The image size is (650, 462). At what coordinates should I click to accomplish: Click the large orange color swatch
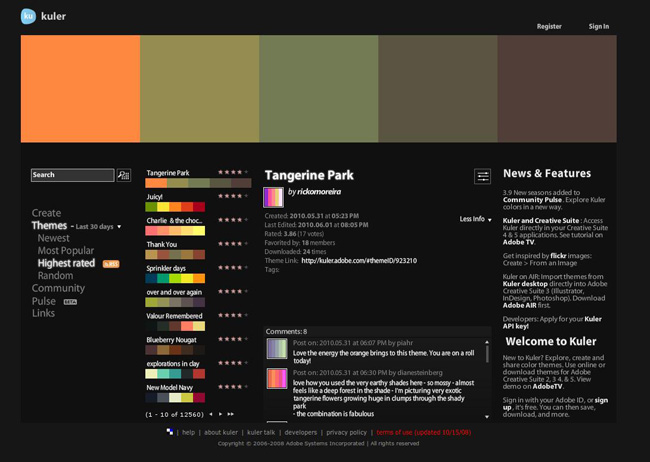coord(80,89)
